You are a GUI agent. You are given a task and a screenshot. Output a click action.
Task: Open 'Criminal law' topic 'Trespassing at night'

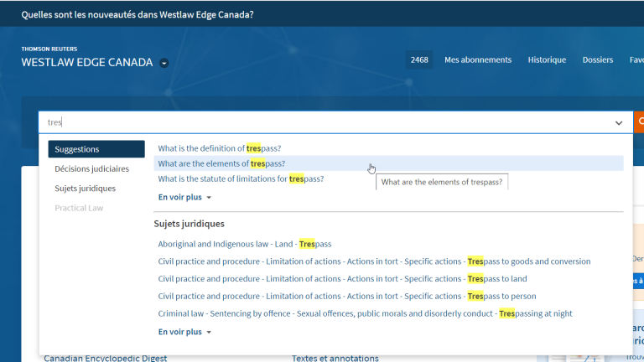(365, 313)
